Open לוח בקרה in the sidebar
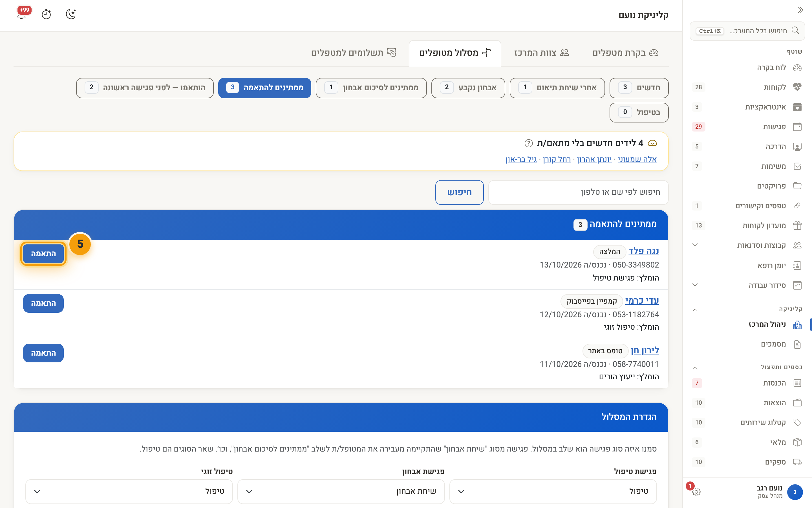Viewport: 812px width, 508px height. pyautogui.click(x=747, y=67)
